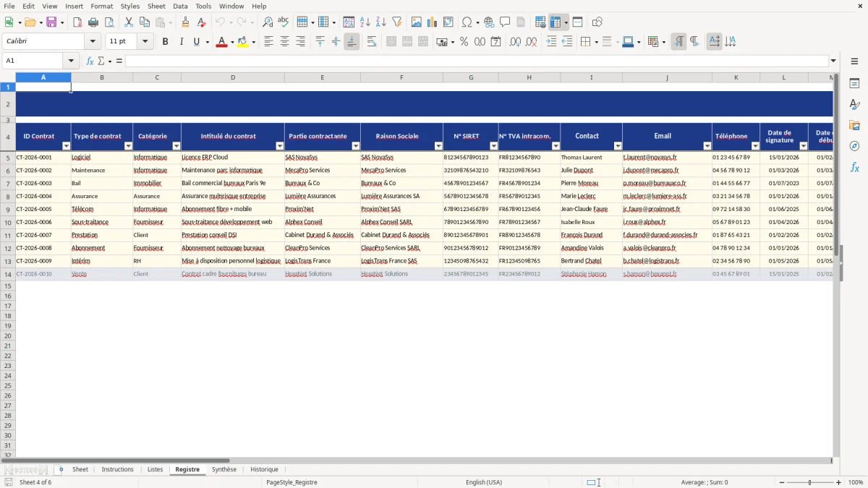Click the zoom slider in status bar

(x=809, y=482)
